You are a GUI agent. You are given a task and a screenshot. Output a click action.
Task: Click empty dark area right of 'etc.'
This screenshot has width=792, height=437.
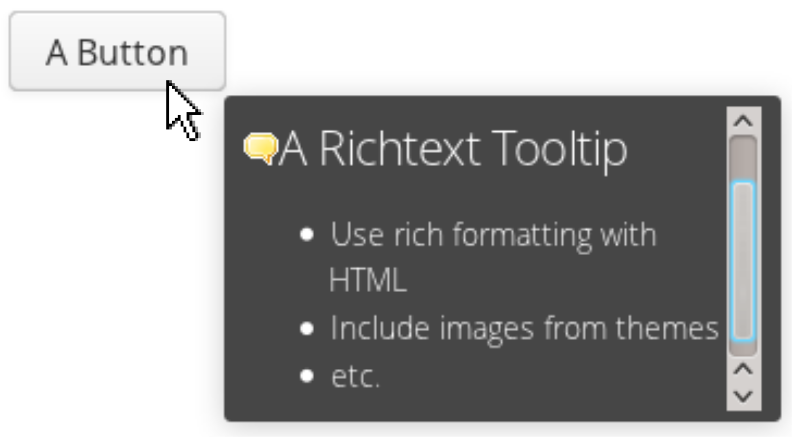click(x=551, y=377)
